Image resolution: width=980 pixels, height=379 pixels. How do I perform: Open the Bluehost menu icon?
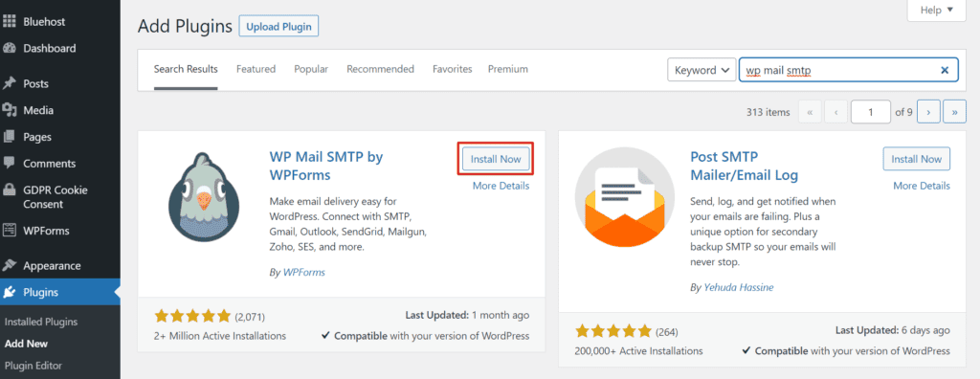(x=10, y=22)
